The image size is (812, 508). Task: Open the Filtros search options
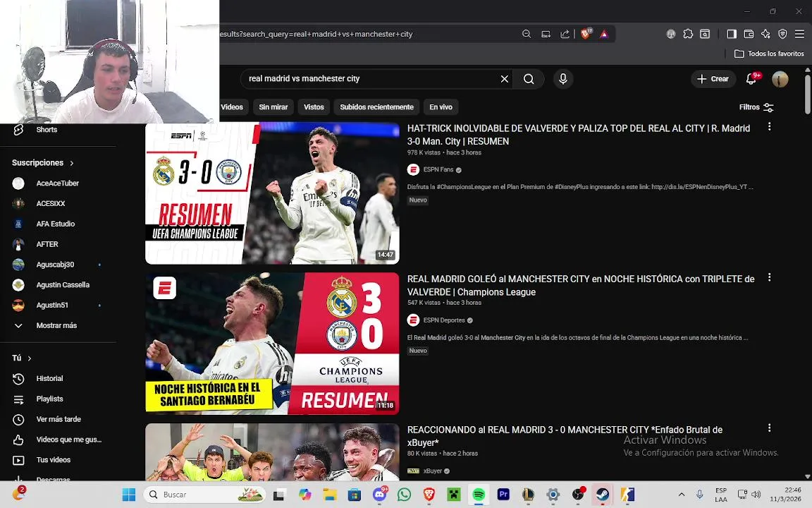click(x=756, y=107)
